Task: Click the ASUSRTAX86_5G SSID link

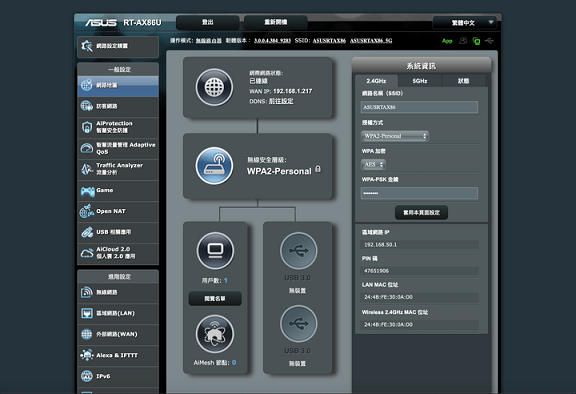Action: pyautogui.click(x=371, y=40)
